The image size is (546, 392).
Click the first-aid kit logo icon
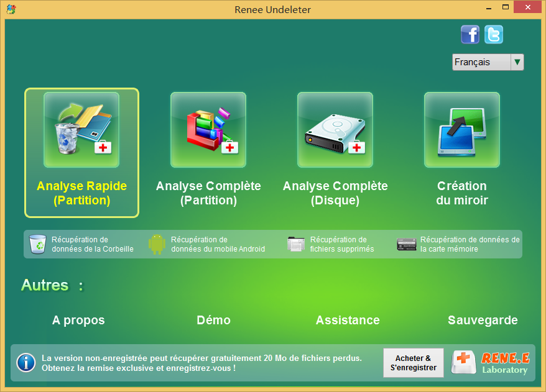point(463,362)
